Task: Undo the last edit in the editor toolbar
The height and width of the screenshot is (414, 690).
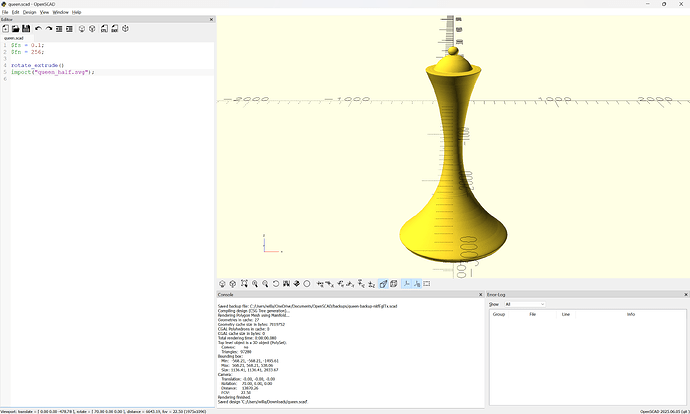Action: 38,29
